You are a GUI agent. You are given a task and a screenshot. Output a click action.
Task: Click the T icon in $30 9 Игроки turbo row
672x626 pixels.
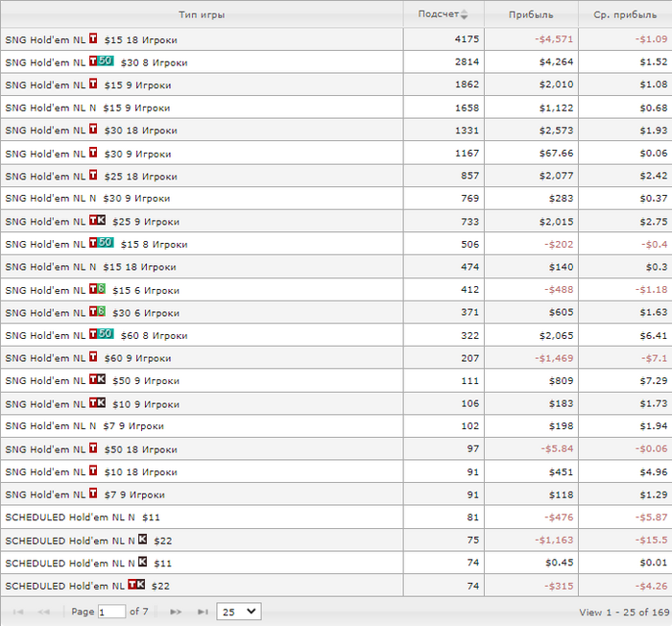click(93, 153)
